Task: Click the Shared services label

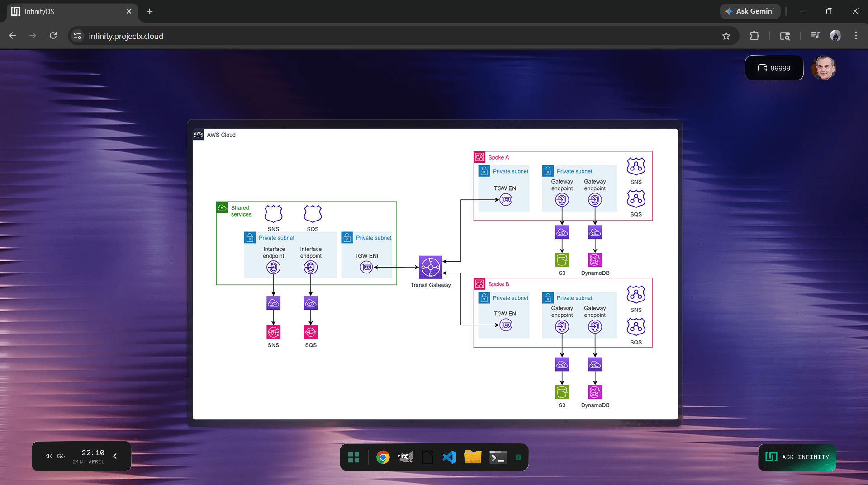Action: point(241,211)
